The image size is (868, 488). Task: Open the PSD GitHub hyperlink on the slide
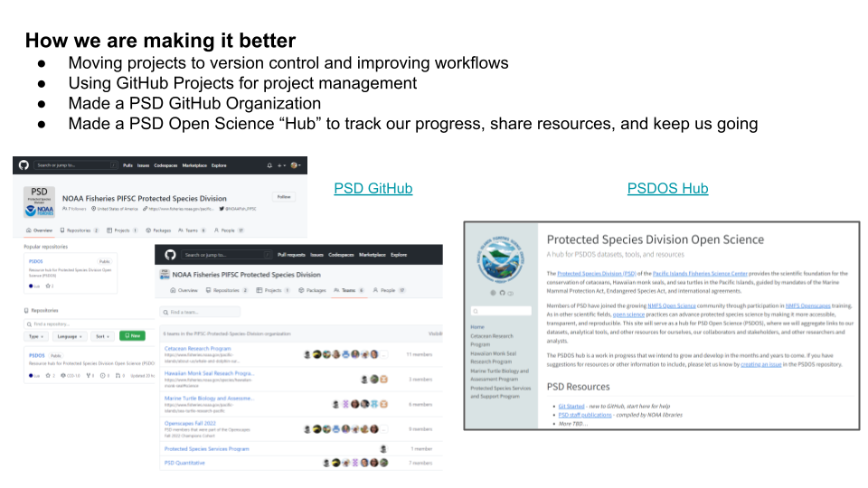pyautogui.click(x=373, y=189)
